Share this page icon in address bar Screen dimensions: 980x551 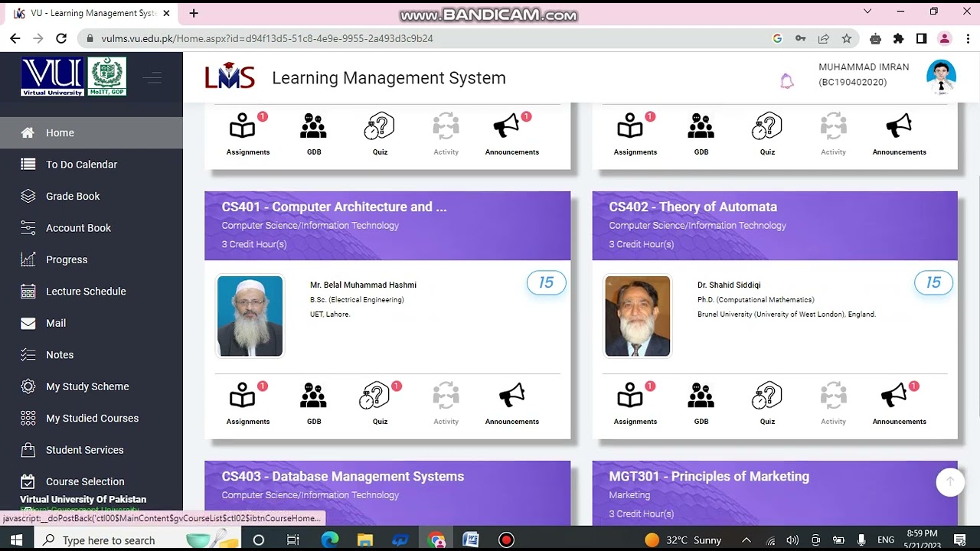[x=823, y=38]
